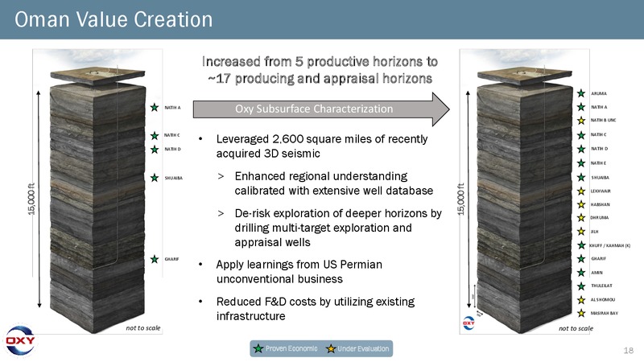
Task: Click the yellow star next to HABSHAN
Action: (x=580, y=204)
